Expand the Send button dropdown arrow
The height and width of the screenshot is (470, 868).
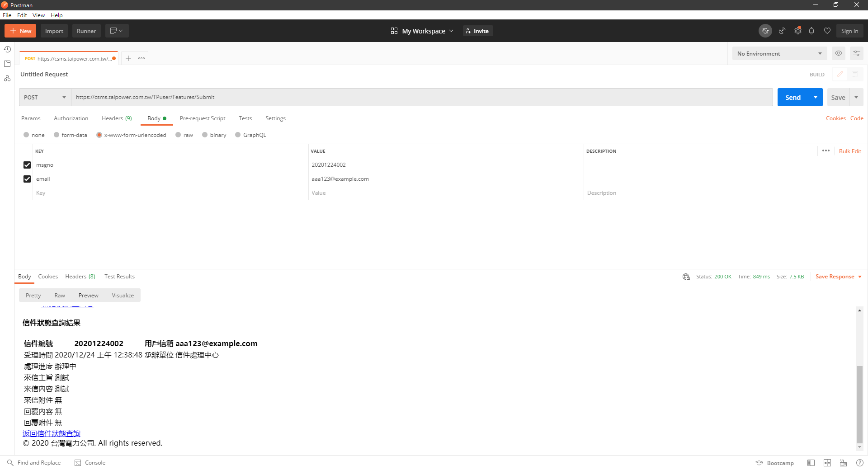click(x=816, y=97)
